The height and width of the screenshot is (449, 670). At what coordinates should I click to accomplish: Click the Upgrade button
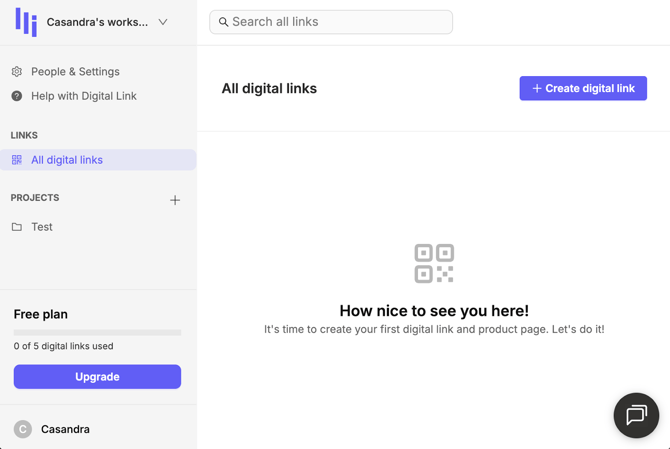[97, 377]
